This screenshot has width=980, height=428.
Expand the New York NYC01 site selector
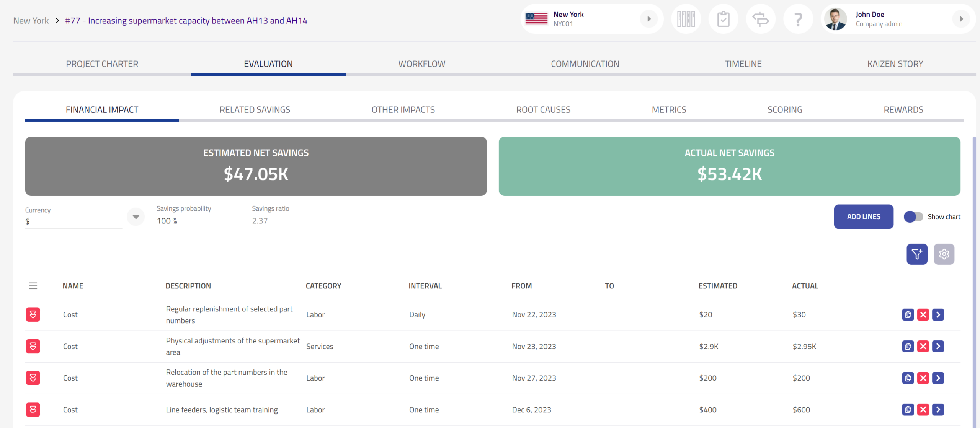(x=648, y=19)
